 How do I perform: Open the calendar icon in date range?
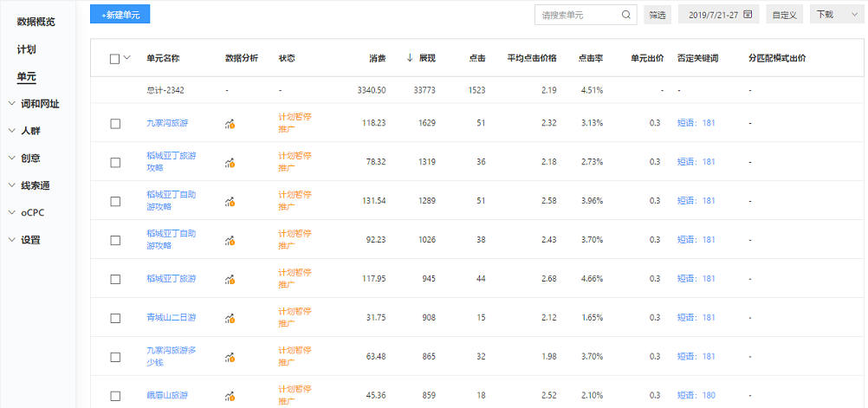pos(747,15)
